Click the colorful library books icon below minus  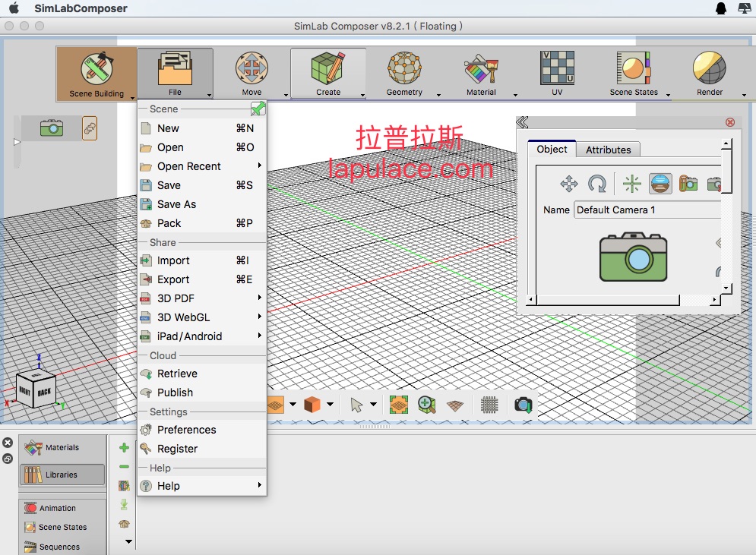125,486
